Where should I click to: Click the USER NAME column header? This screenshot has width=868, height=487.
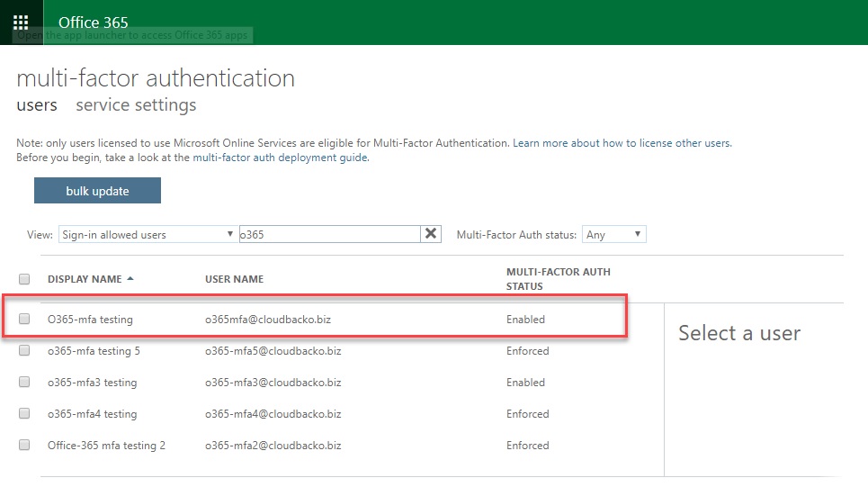pos(234,279)
